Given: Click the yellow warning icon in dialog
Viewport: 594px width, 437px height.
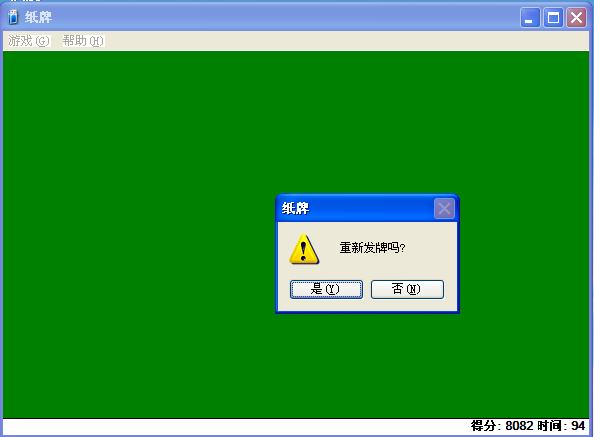Looking at the screenshot, I should (304, 249).
